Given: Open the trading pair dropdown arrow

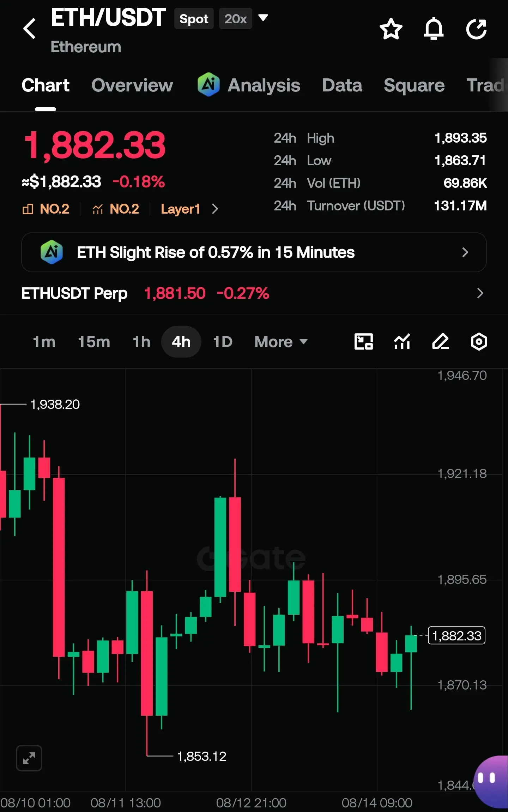Looking at the screenshot, I should click(263, 18).
